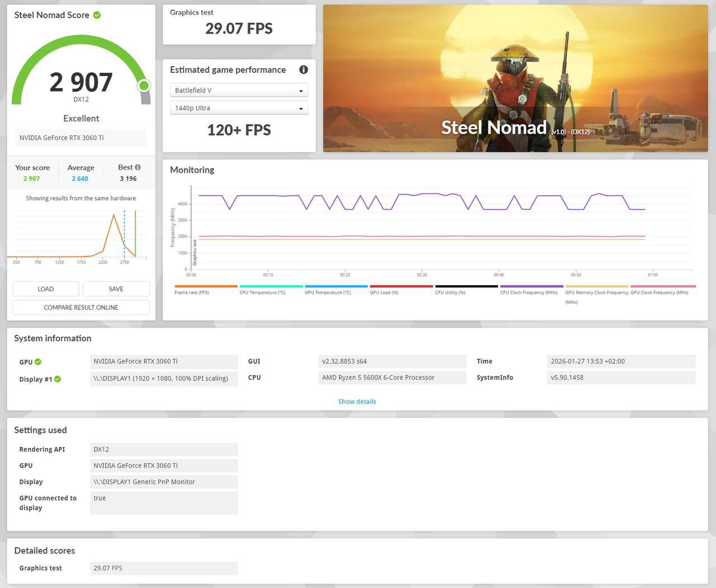Click the LOAD button

coord(45,289)
